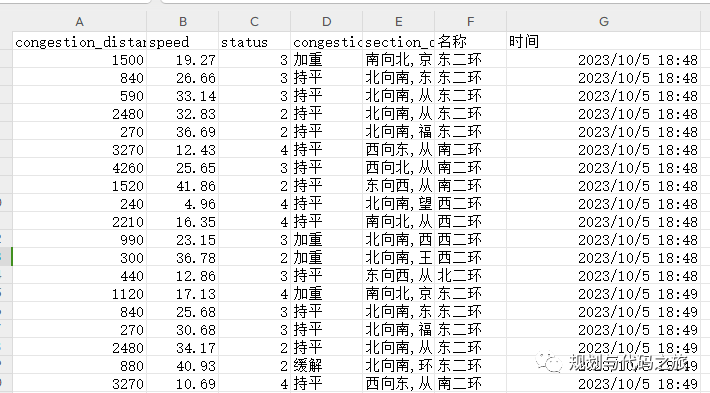Click the status header cell
Image resolution: width=710 pixels, height=393 pixels.
coord(254,42)
